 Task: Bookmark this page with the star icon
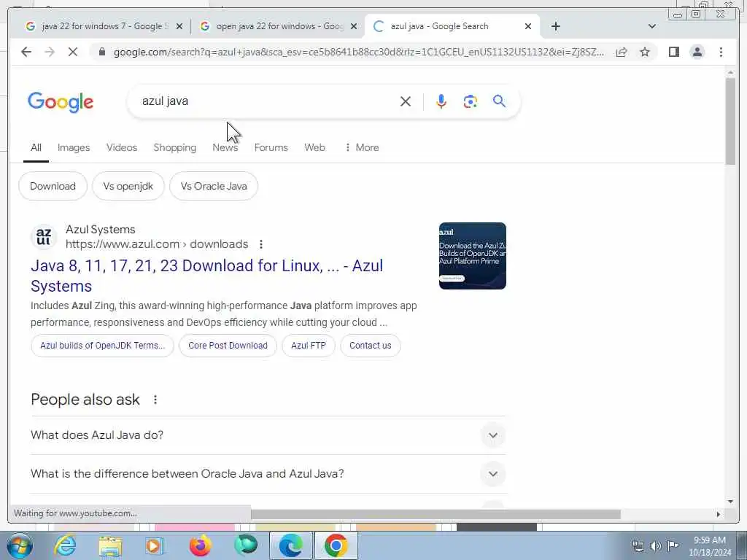[645, 52]
